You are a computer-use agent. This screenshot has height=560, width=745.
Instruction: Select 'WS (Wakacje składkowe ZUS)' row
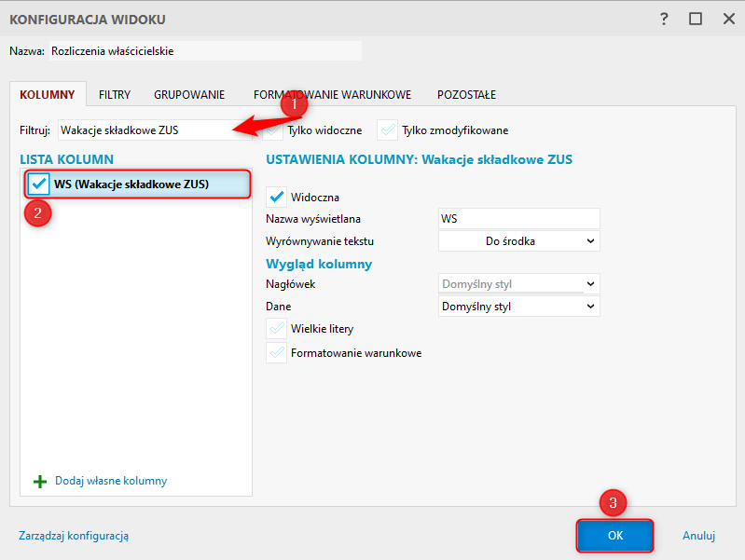coord(138,184)
